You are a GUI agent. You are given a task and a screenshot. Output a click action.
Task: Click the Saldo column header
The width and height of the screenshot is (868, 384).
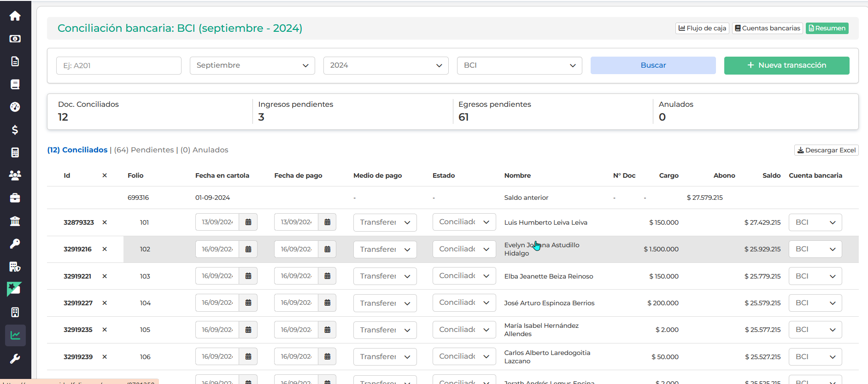(x=771, y=175)
